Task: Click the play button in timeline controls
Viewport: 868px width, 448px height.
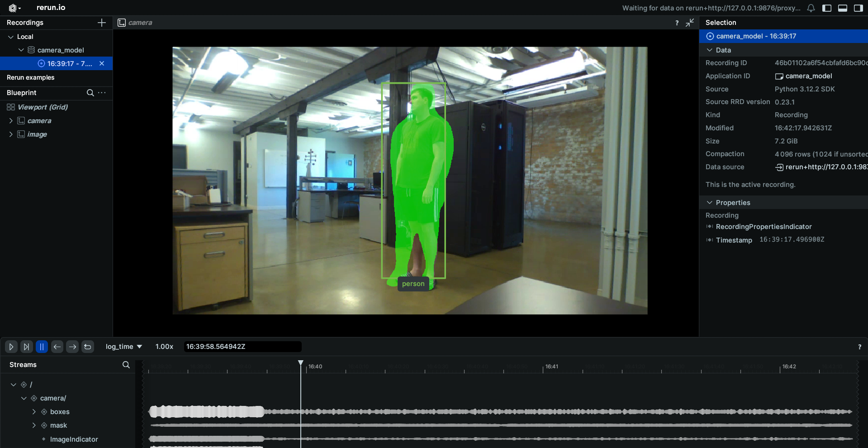Action: click(11, 347)
